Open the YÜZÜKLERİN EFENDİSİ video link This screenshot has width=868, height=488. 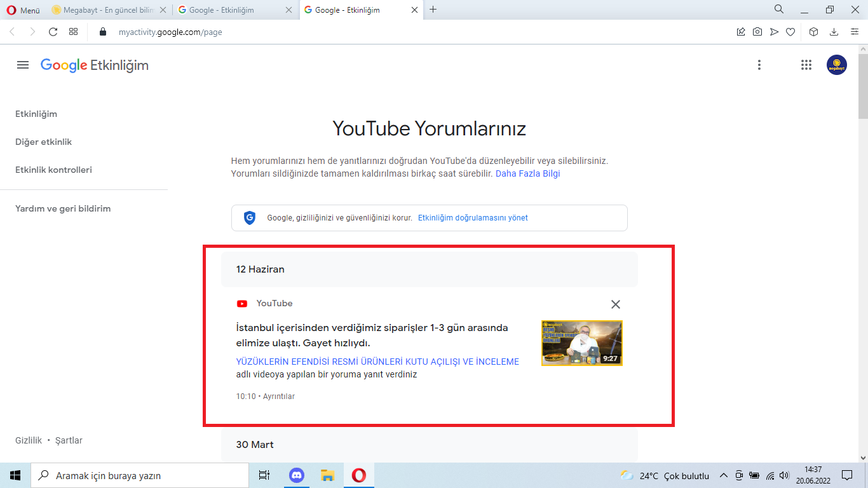click(x=378, y=361)
